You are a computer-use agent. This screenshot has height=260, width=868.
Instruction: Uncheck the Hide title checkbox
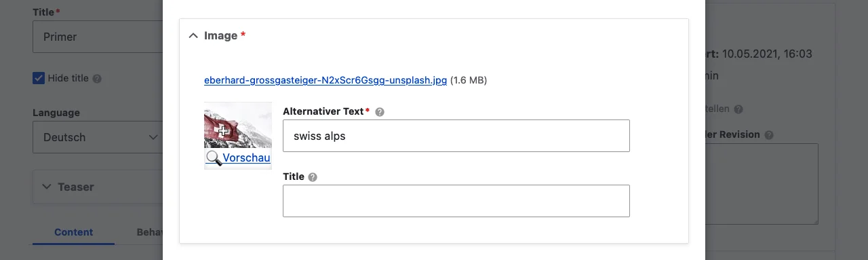coord(39,78)
